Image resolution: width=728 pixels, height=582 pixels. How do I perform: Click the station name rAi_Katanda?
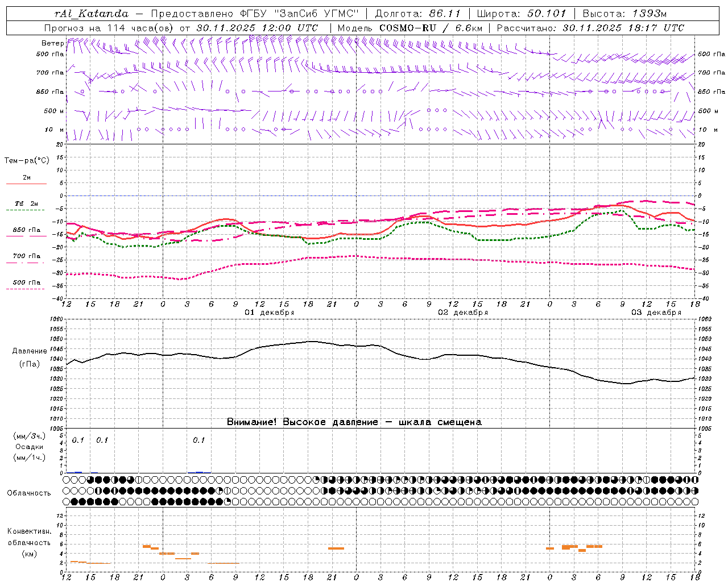click(92, 14)
